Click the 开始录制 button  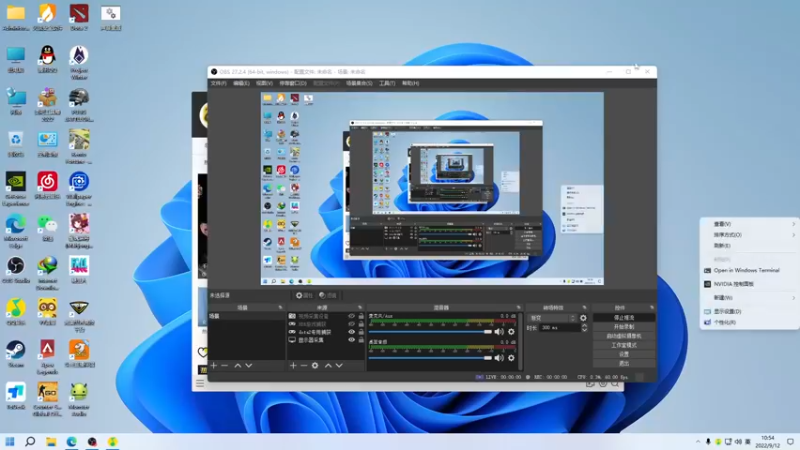click(x=623, y=327)
